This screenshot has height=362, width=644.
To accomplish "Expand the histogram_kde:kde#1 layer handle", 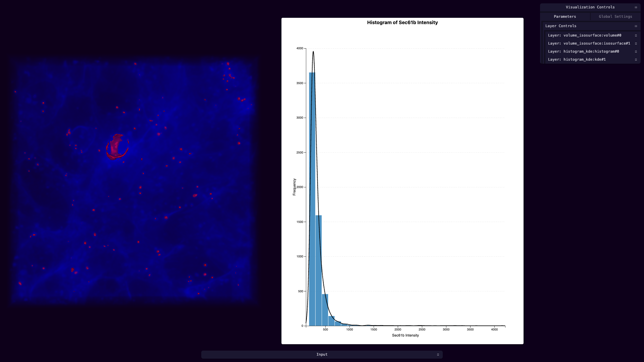I will point(636,60).
